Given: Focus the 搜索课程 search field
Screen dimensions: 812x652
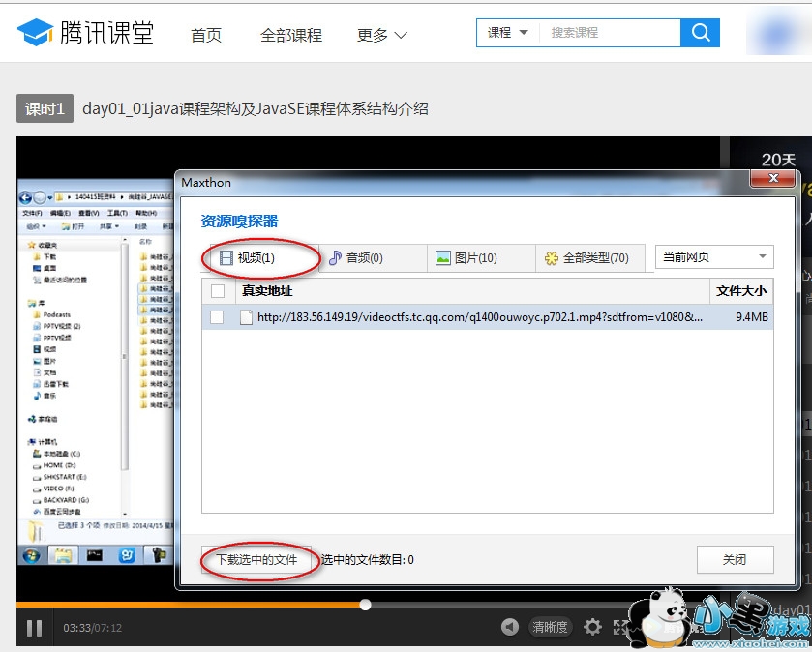Looking at the screenshot, I should [610, 33].
